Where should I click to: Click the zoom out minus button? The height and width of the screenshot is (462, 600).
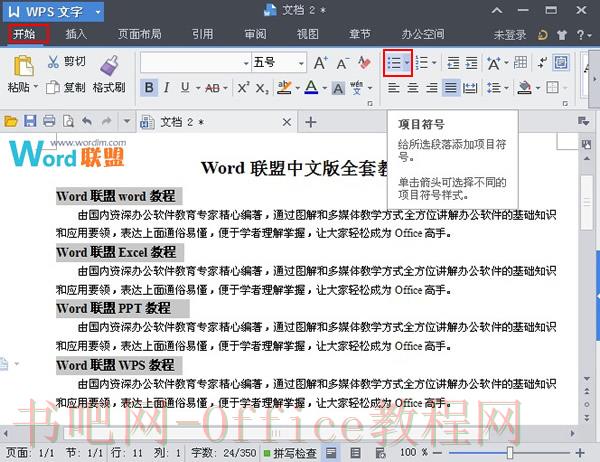point(437,453)
